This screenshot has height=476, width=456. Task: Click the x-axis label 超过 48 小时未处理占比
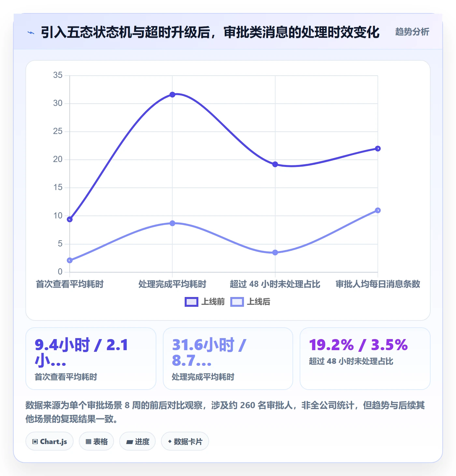coord(275,284)
